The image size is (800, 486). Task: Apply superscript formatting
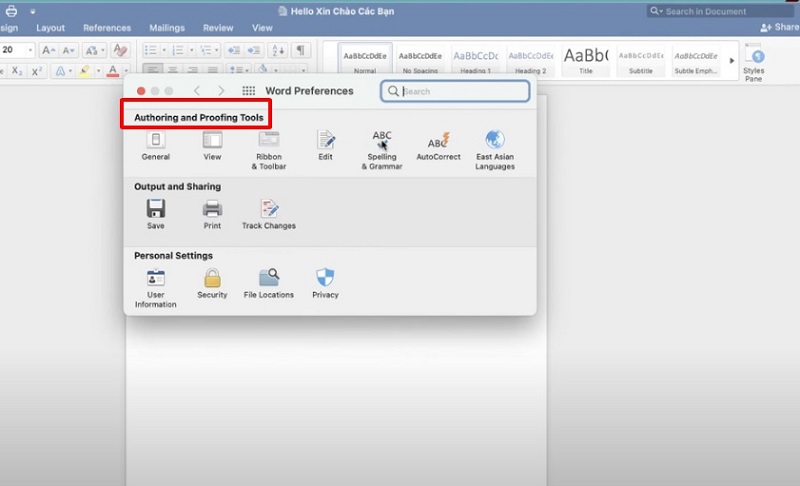pyautogui.click(x=37, y=71)
